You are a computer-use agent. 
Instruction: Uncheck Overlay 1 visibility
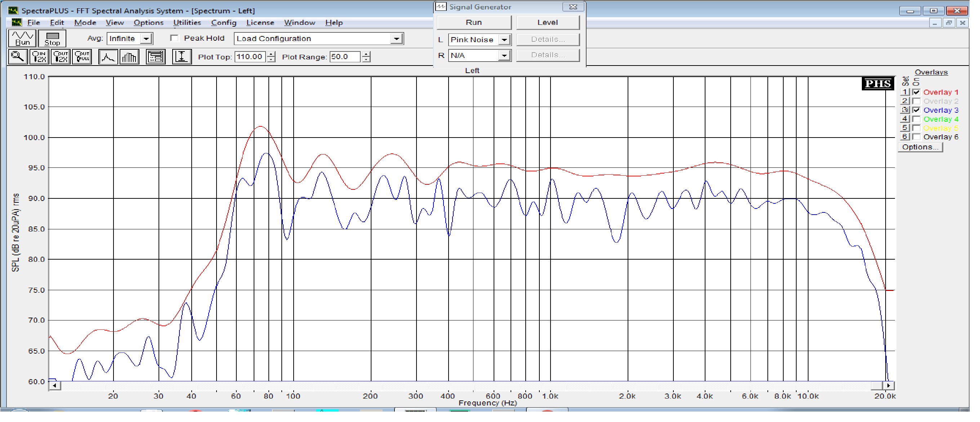(x=916, y=93)
